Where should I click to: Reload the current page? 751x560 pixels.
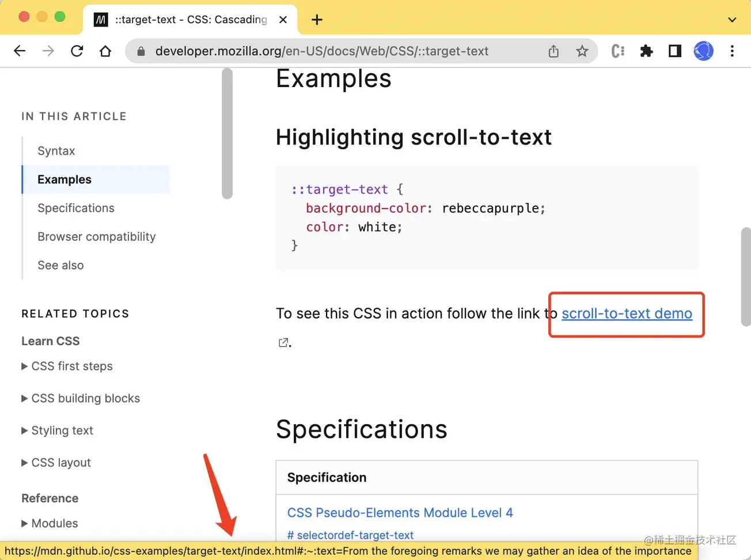[77, 51]
